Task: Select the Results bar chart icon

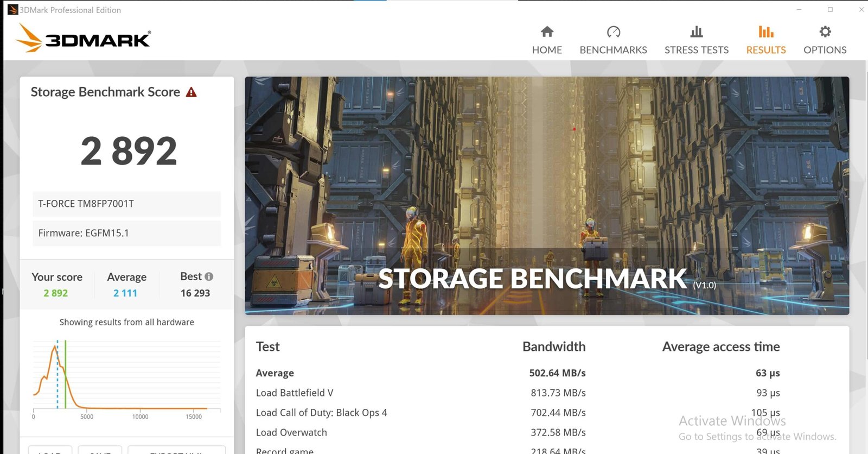Action: (x=765, y=32)
